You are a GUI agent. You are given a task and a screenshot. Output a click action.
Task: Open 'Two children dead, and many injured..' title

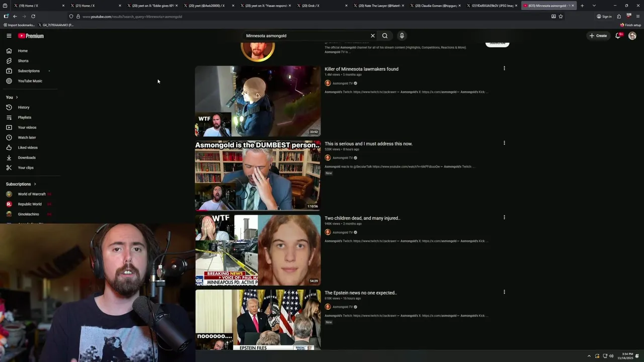362,218
